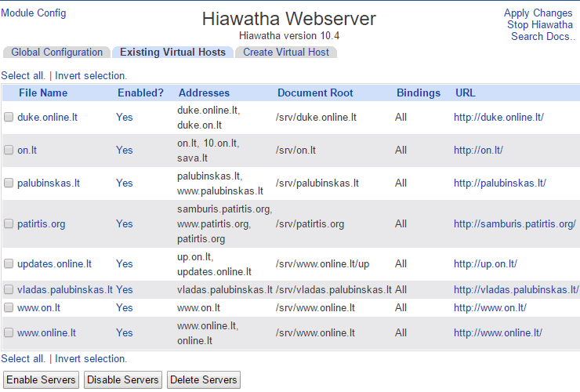Open patirtis.org file name link
Screen dimensions: 580x392
41,224
